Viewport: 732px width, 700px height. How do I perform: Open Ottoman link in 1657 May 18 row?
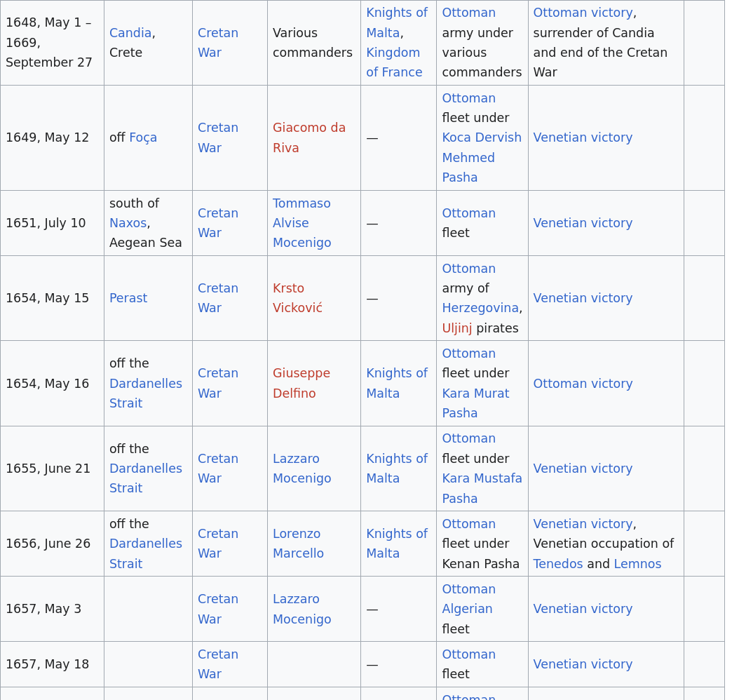468,654
